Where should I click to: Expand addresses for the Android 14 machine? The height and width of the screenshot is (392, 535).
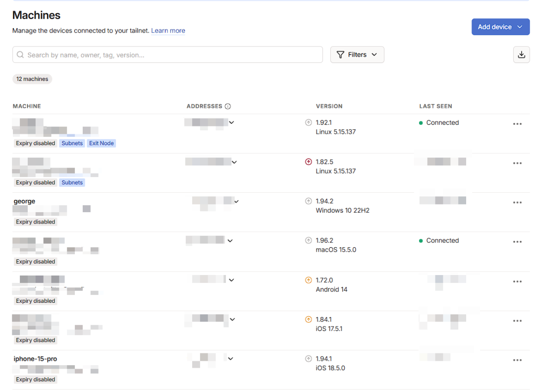[x=231, y=280]
